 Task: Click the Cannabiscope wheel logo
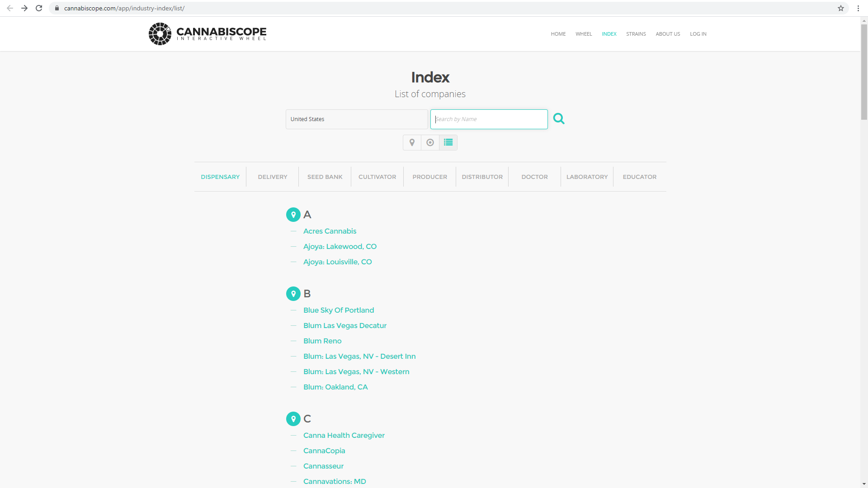[x=160, y=34]
